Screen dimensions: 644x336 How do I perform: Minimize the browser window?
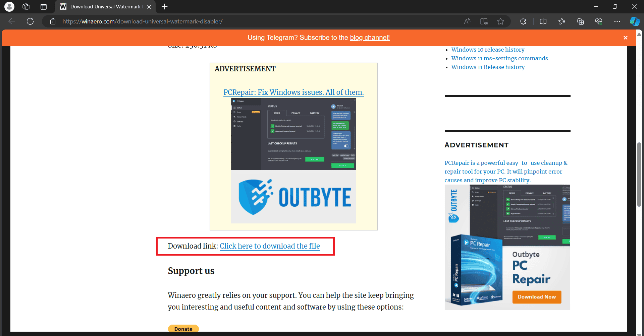[x=596, y=7]
